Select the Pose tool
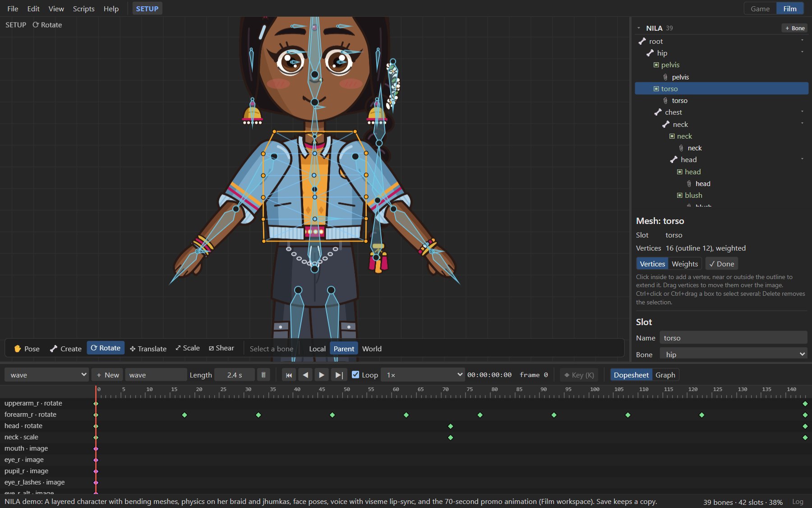 point(27,349)
